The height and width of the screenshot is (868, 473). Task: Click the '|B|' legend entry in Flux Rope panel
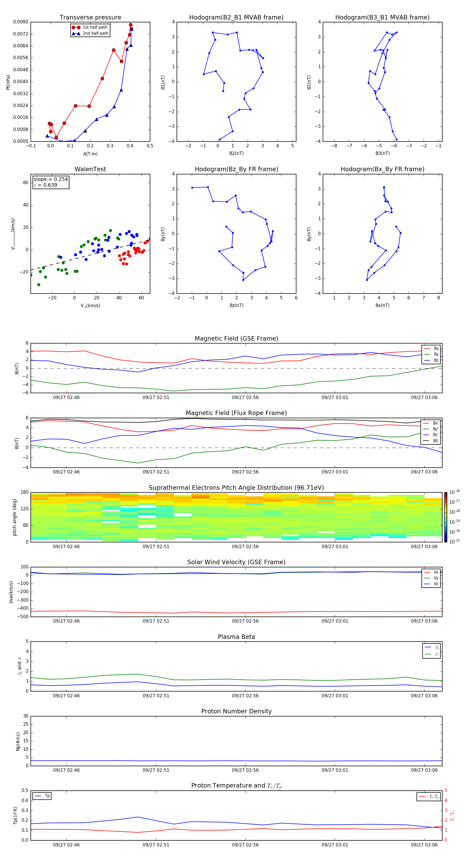click(431, 441)
